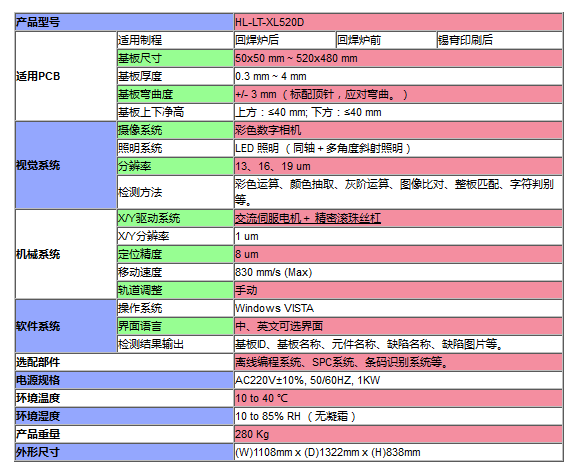The width and height of the screenshot is (576, 470).
Task: Select value 50x50 mm ~ 520x480 mm
Action: [398, 58]
